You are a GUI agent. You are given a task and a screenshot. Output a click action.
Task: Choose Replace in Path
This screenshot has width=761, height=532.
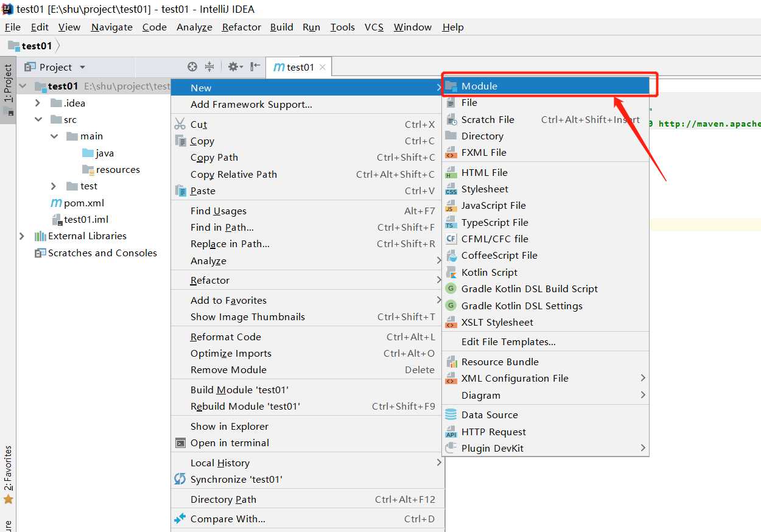[307, 243]
